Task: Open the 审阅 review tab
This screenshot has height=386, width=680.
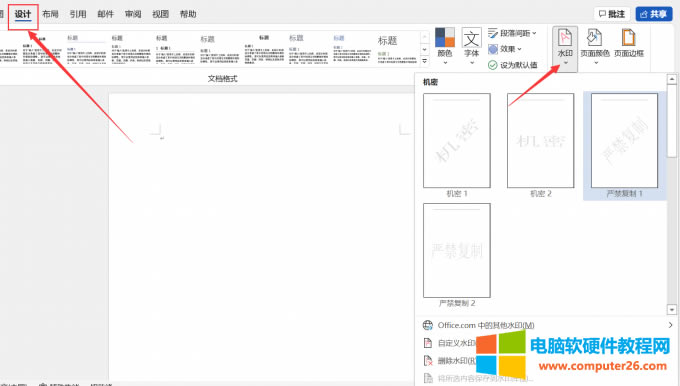Action: point(133,14)
